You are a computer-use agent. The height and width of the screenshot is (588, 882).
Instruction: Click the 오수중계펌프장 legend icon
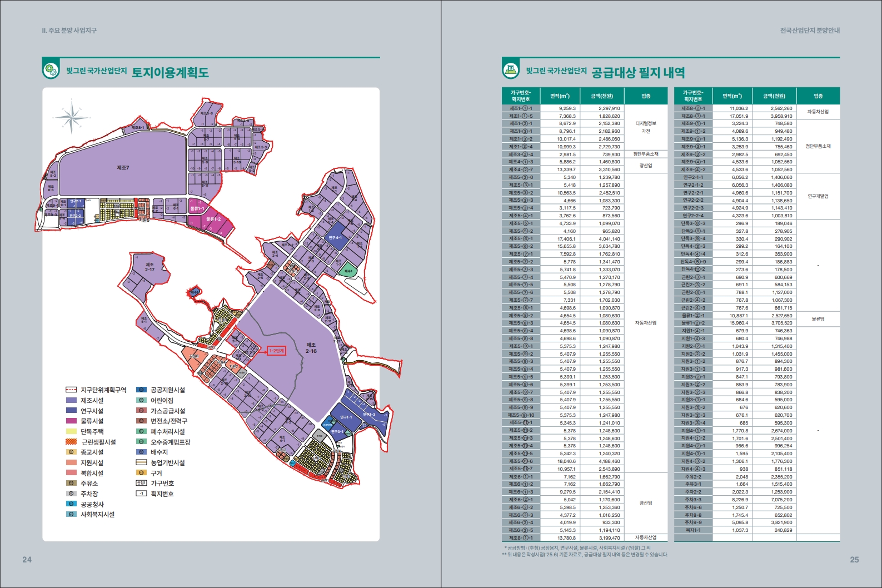point(141,442)
